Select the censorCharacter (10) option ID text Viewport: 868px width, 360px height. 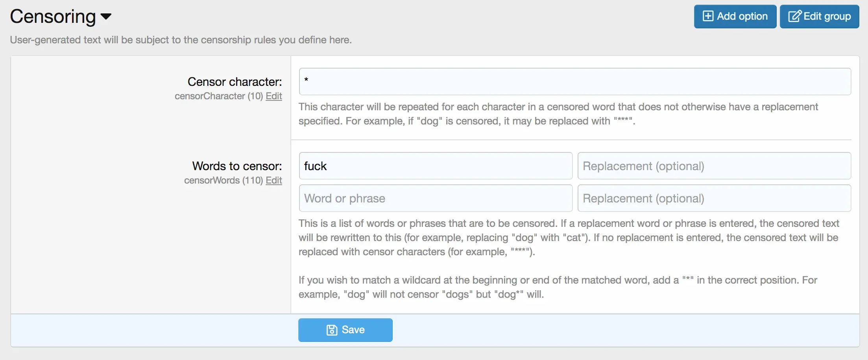click(219, 96)
